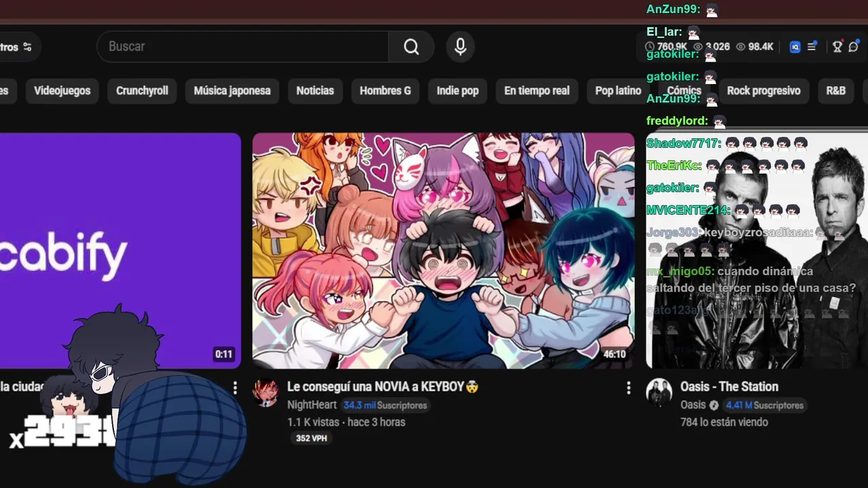Viewport: 868px width, 488px height.
Task: Open the NightHeart channel avatar
Action: coord(265,392)
